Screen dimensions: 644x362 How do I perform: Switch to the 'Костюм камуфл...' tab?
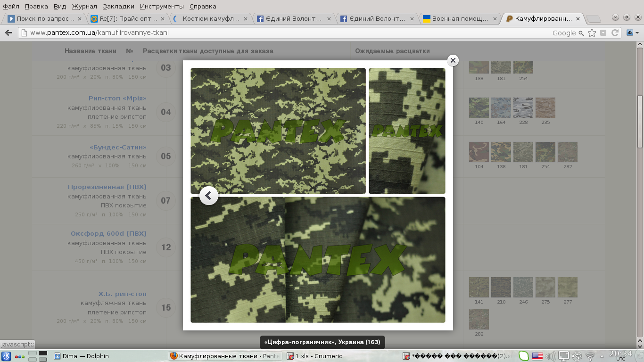pos(210,19)
